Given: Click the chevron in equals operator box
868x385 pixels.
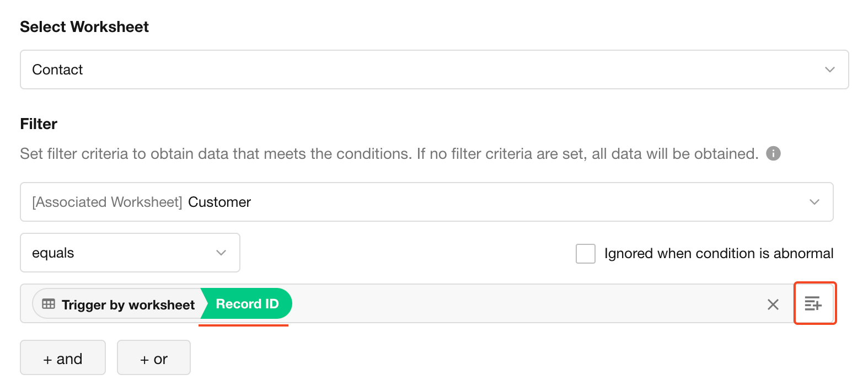Looking at the screenshot, I should tap(221, 253).
